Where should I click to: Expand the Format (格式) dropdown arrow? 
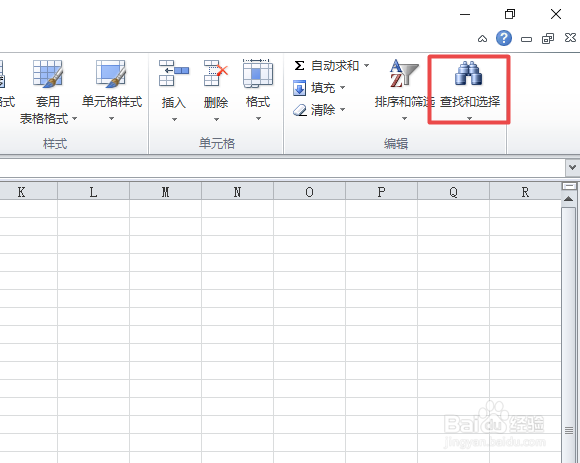click(x=258, y=119)
